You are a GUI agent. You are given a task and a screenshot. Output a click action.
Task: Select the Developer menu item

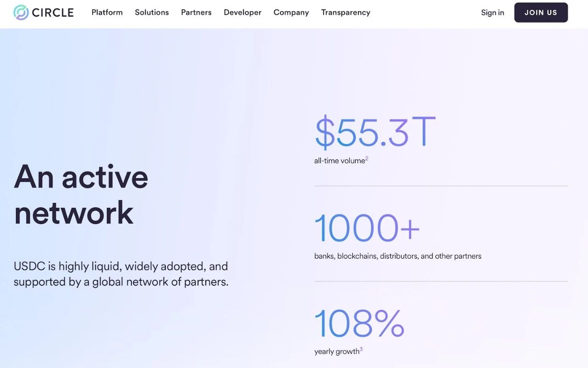pos(243,12)
